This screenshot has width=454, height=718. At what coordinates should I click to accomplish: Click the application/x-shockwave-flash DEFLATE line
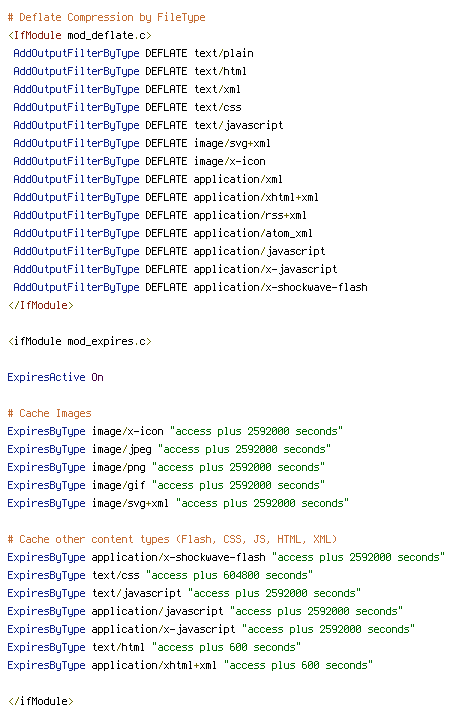coord(191,287)
